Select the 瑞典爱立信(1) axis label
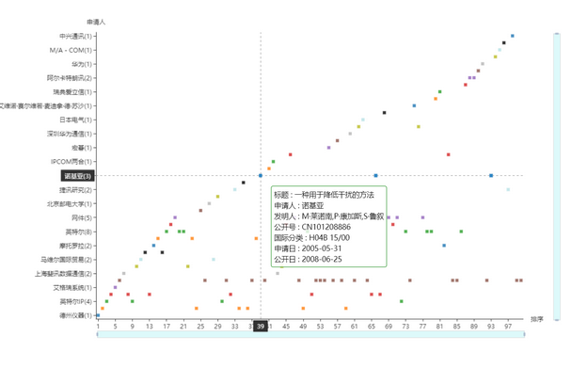Screen dimensions: 588x368 click(72, 92)
